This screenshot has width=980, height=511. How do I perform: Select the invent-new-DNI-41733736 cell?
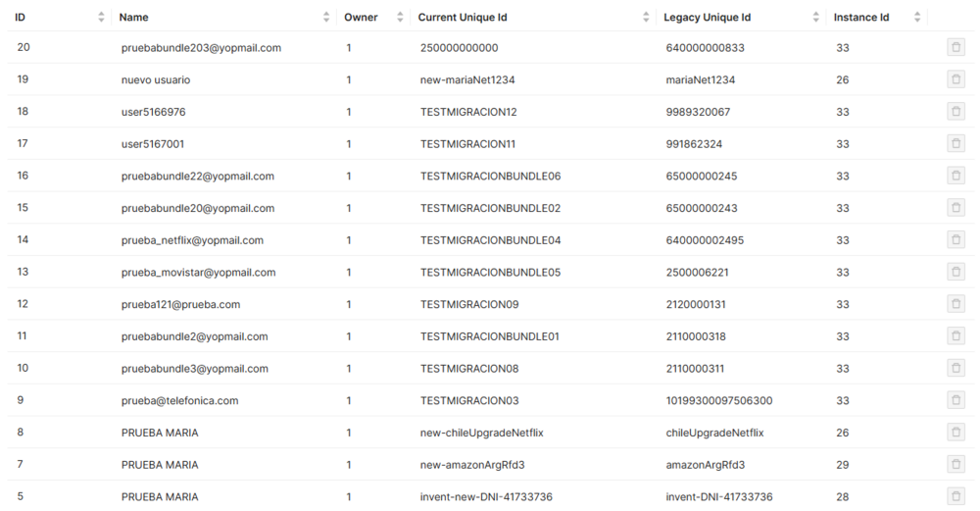[x=486, y=497]
